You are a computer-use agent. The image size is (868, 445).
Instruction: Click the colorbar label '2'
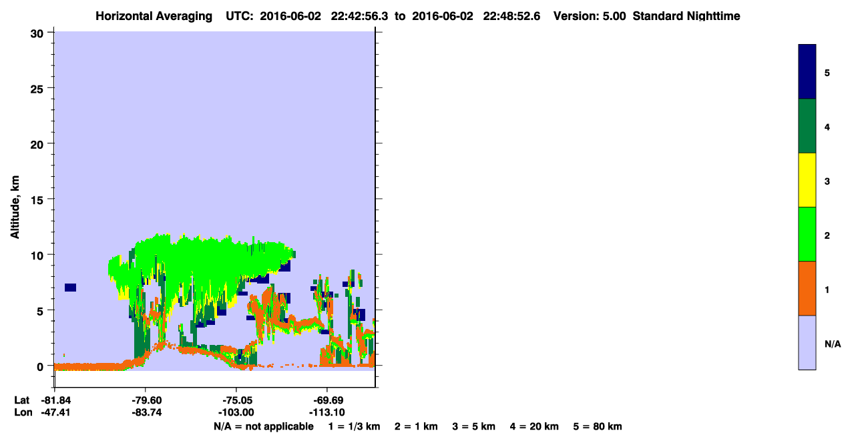pos(827,236)
